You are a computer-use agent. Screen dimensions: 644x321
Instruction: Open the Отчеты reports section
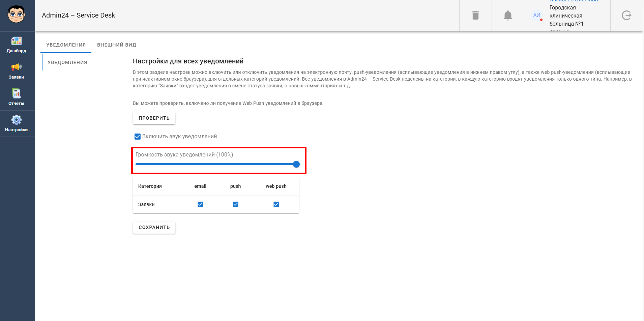[x=16, y=97]
